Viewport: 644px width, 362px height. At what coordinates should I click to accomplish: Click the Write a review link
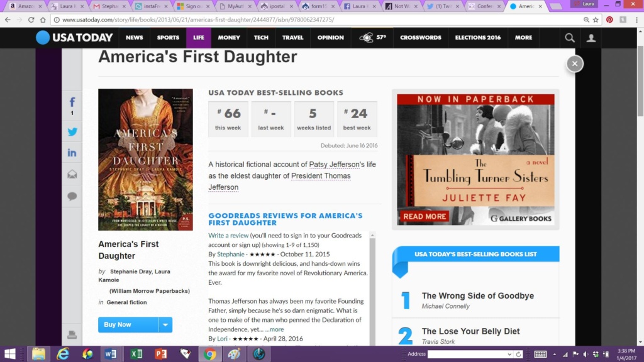[x=228, y=236]
